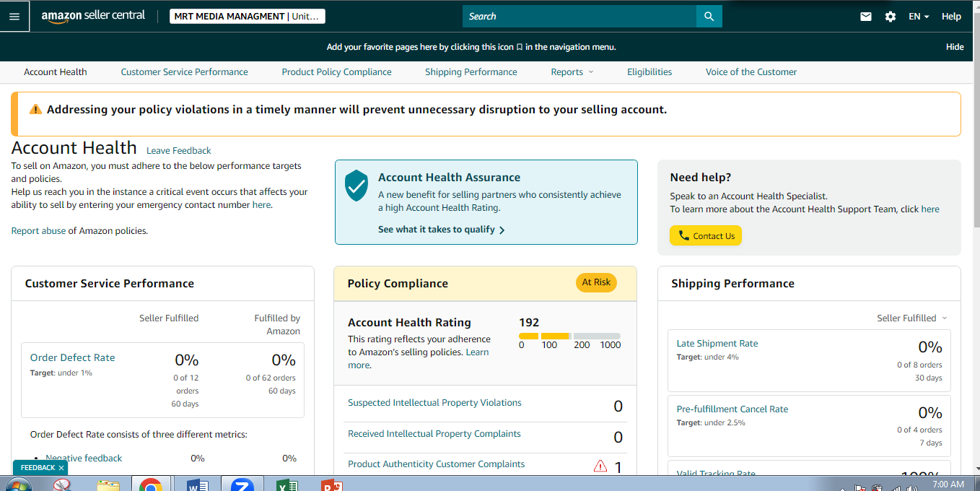Image resolution: width=980 pixels, height=491 pixels.
Task: Open the EN language dropdown
Action: [x=919, y=16]
